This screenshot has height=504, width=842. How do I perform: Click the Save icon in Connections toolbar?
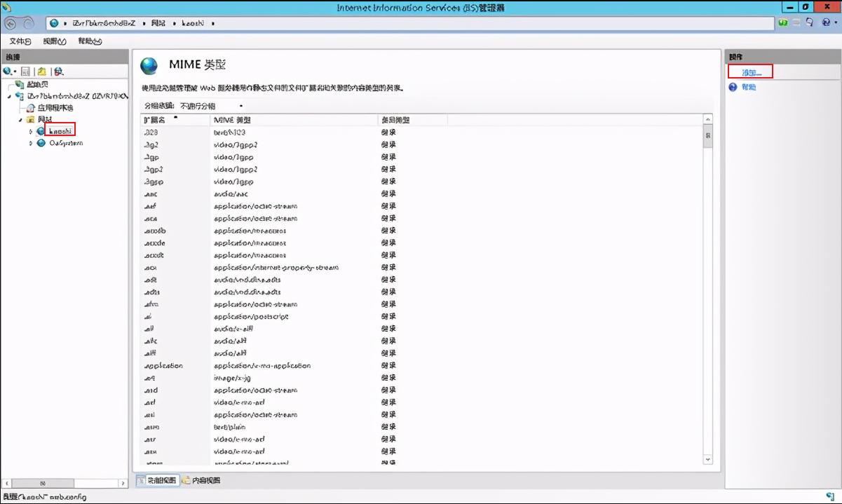[26, 71]
